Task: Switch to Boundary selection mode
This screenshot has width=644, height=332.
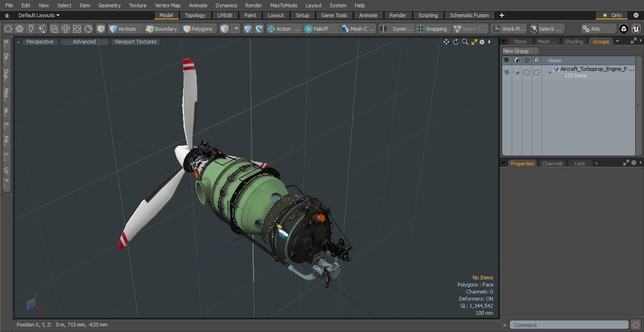Action: pyautogui.click(x=161, y=29)
